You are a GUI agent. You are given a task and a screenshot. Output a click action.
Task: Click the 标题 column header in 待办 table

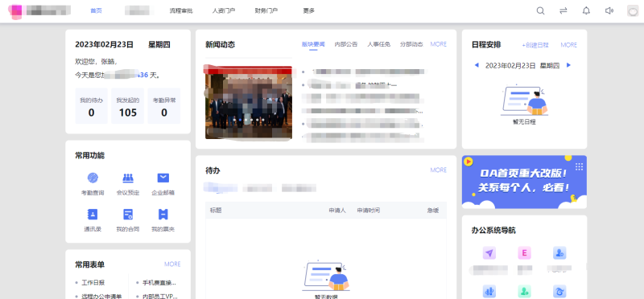pyautogui.click(x=216, y=211)
